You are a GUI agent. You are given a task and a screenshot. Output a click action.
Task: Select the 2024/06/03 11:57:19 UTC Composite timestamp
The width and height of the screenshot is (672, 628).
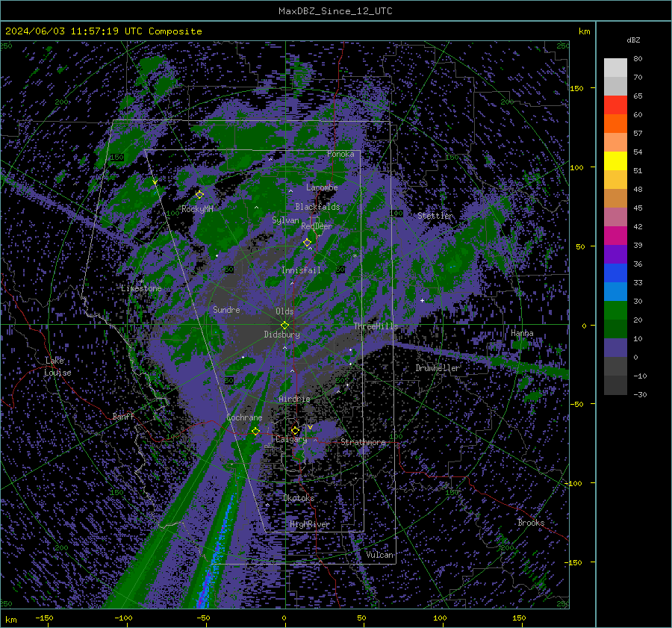pyautogui.click(x=103, y=31)
